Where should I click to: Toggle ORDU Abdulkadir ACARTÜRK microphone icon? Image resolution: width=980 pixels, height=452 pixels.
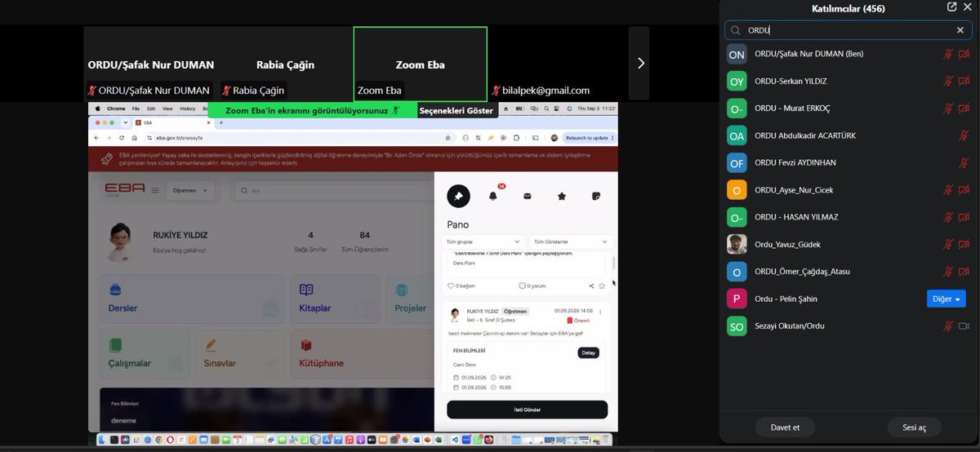tap(963, 135)
